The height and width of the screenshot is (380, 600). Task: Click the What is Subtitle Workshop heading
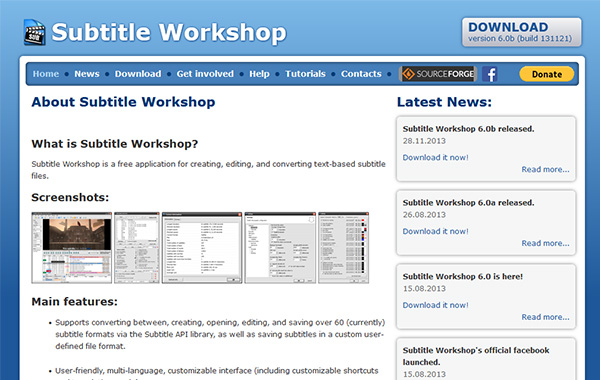tap(115, 144)
